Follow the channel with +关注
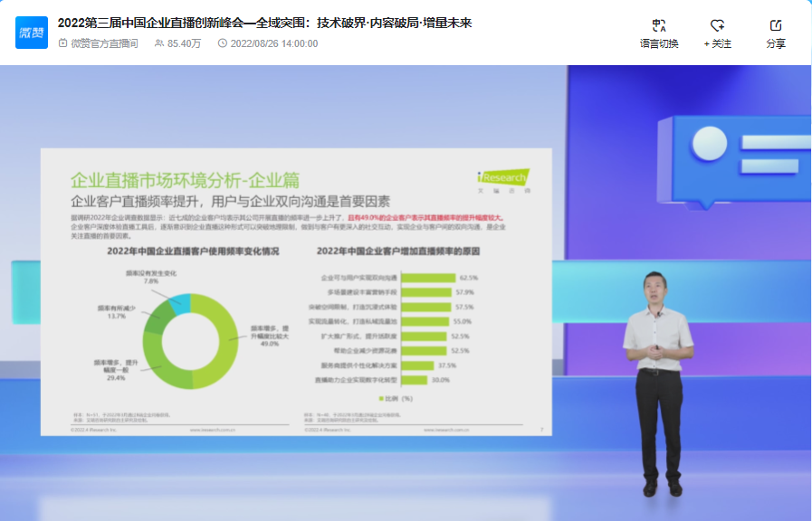The width and height of the screenshot is (812, 521). point(717,33)
